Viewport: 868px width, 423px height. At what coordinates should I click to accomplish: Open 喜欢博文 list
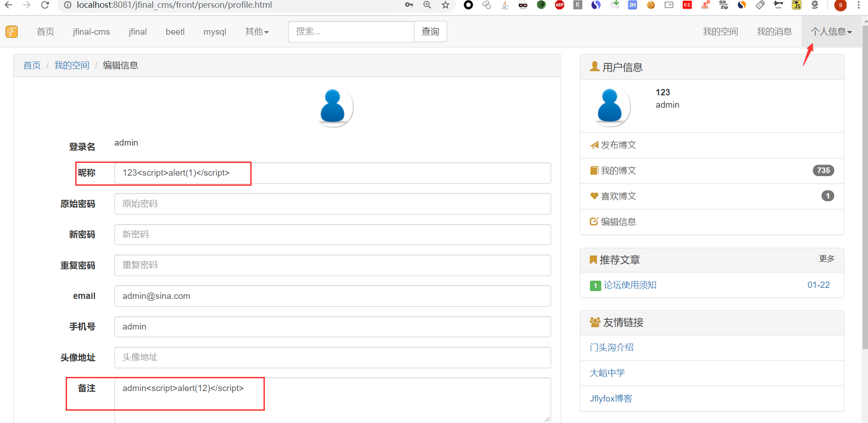pyautogui.click(x=618, y=196)
